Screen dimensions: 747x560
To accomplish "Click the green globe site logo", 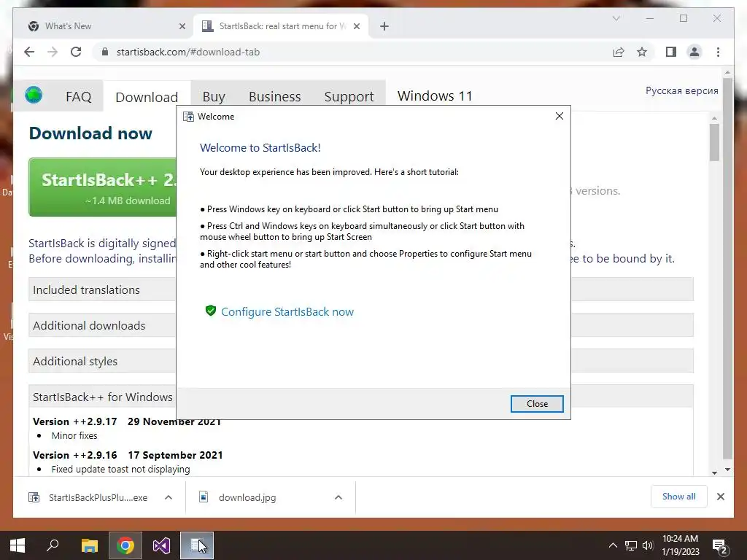I will tap(34, 95).
